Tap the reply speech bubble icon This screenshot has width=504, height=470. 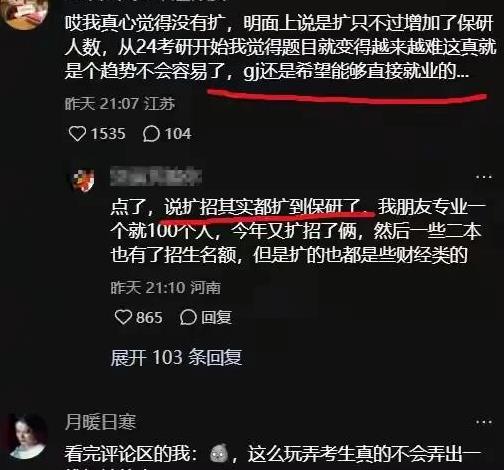click(x=188, y=317)
